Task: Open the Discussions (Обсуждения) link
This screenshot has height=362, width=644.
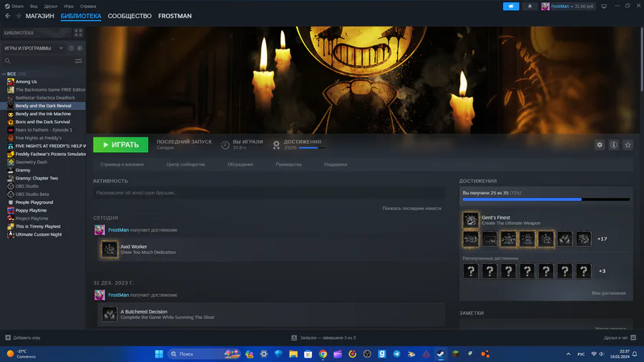Action: coord(240,165)
